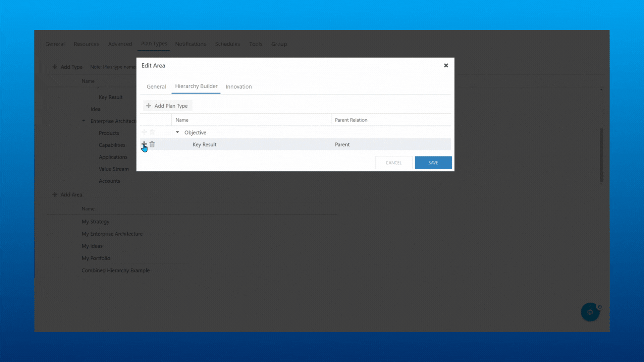Click the plus icon beside Key Result
The image size is (644, 362).
click(x=144, y=144)
